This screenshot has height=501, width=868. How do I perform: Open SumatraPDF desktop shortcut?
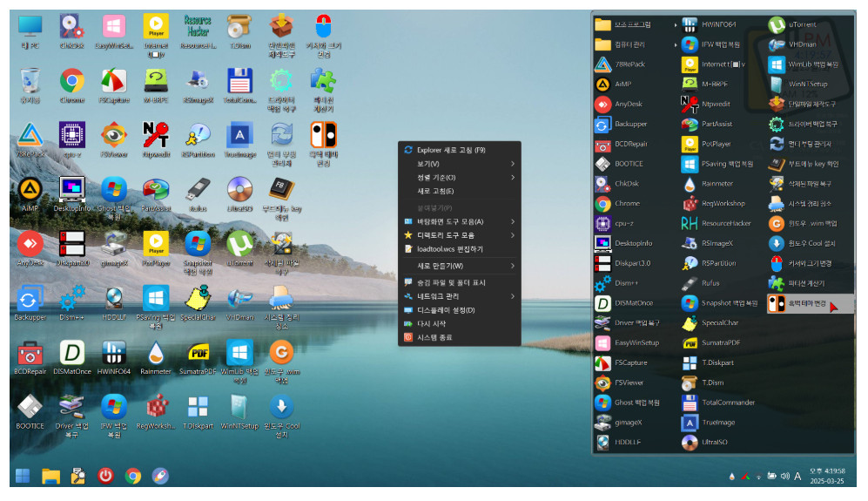coord(197,354)
